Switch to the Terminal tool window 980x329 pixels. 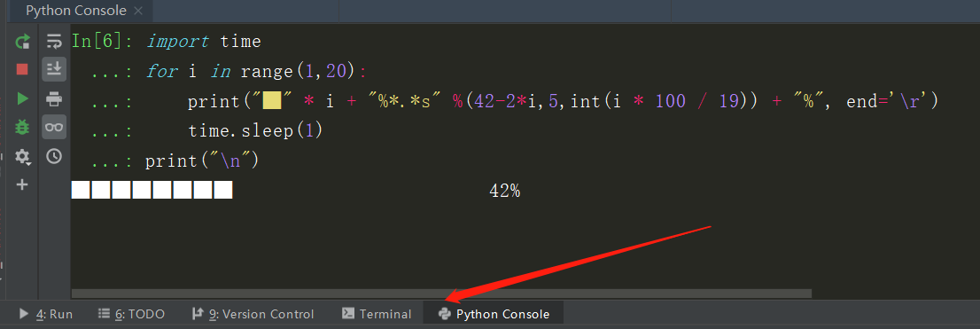tap(377, 314)
